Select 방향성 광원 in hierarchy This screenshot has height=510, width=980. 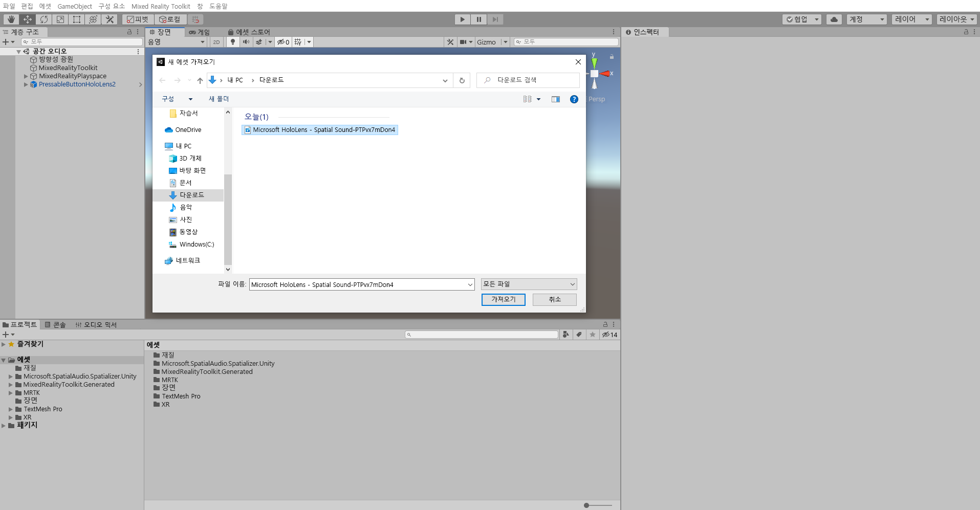(56, 59)
